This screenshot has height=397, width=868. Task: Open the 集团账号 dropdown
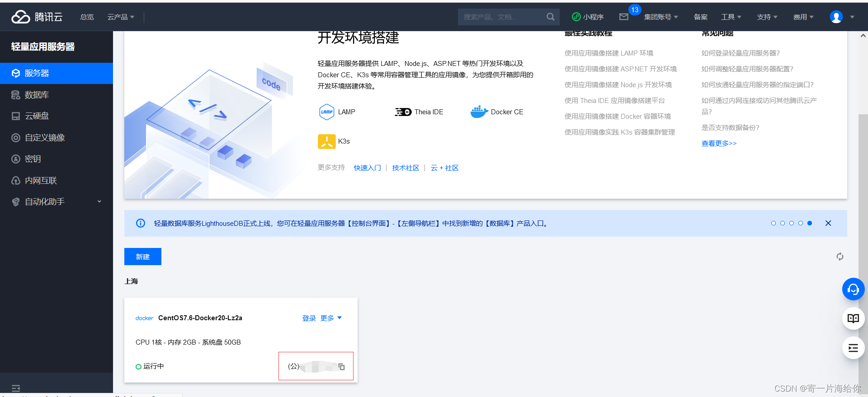coord(661,17)
